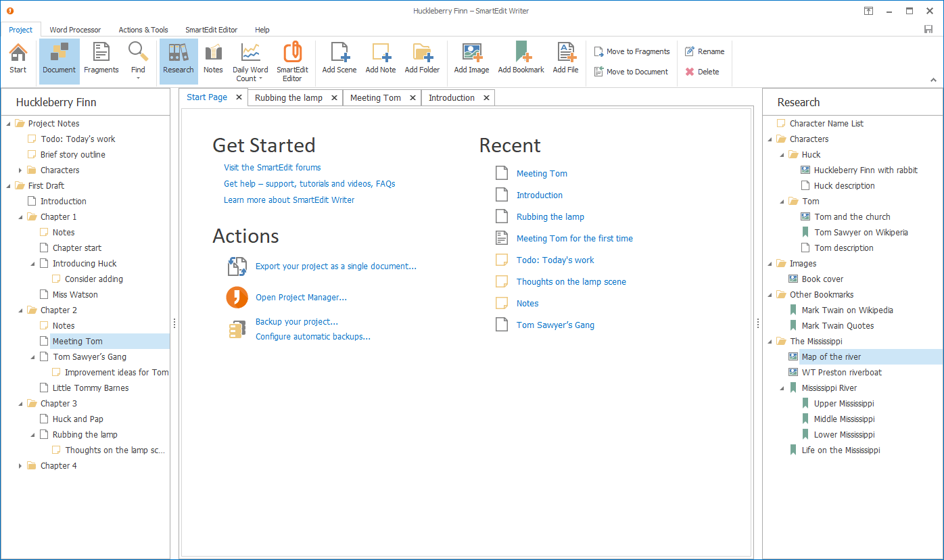
Task: Delete the selected research item
Action: click(x=703, y=71)
